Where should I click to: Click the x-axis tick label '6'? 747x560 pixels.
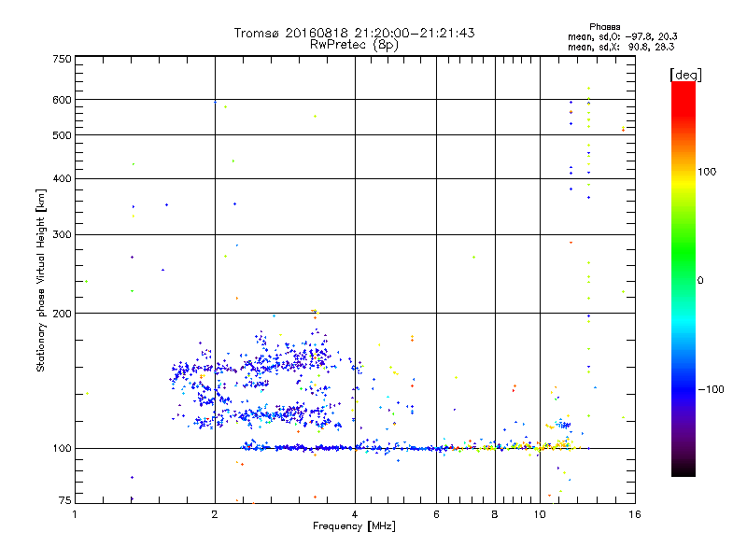point(436,514)
